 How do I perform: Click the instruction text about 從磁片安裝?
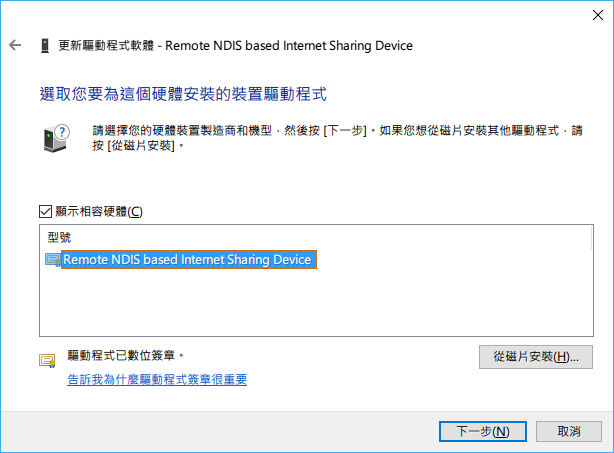click(x=338, y=138)
